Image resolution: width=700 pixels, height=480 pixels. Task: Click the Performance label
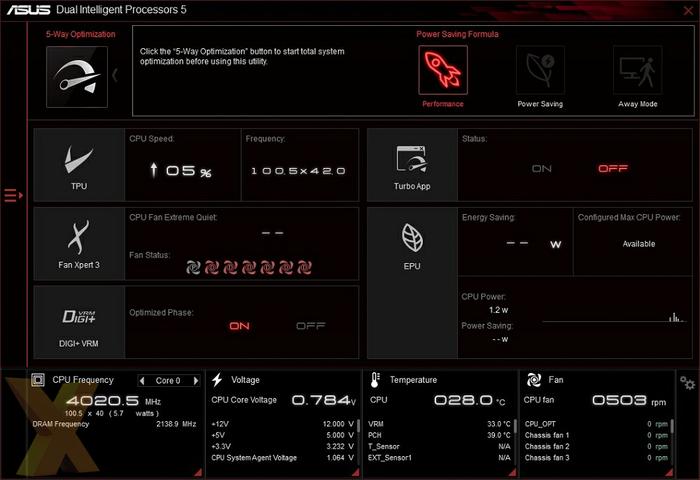click(x=443, y=104)
